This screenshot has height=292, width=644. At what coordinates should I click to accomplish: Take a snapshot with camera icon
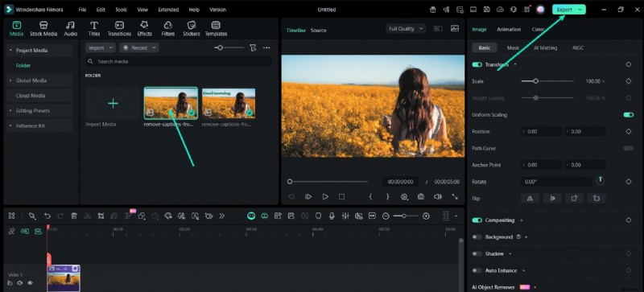[x=421, y=197]
